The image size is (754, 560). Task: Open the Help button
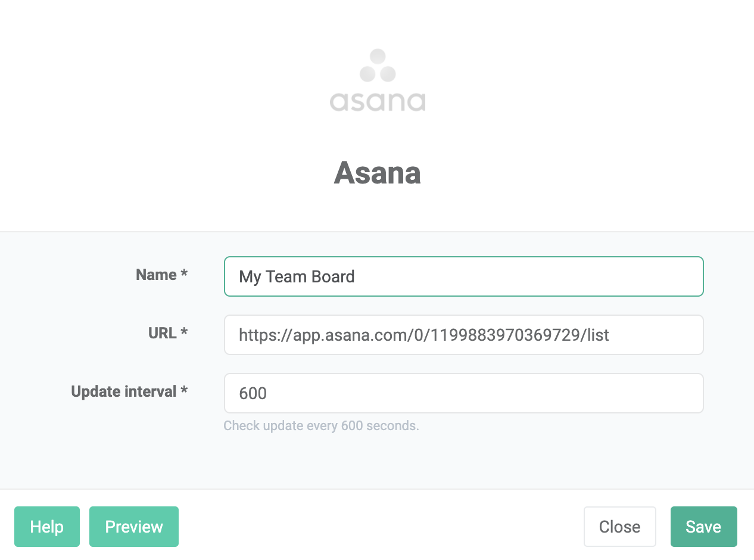47,527
